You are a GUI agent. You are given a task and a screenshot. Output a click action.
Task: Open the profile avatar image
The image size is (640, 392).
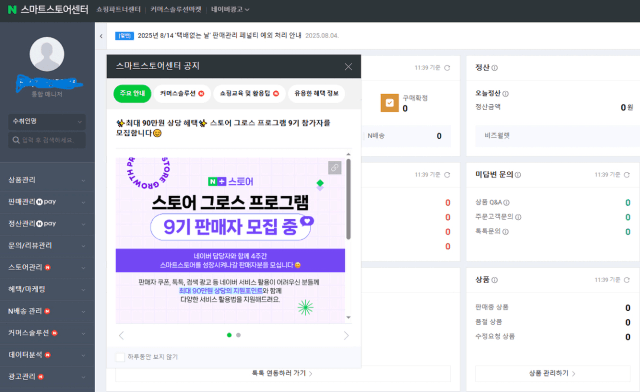point(47,54)
